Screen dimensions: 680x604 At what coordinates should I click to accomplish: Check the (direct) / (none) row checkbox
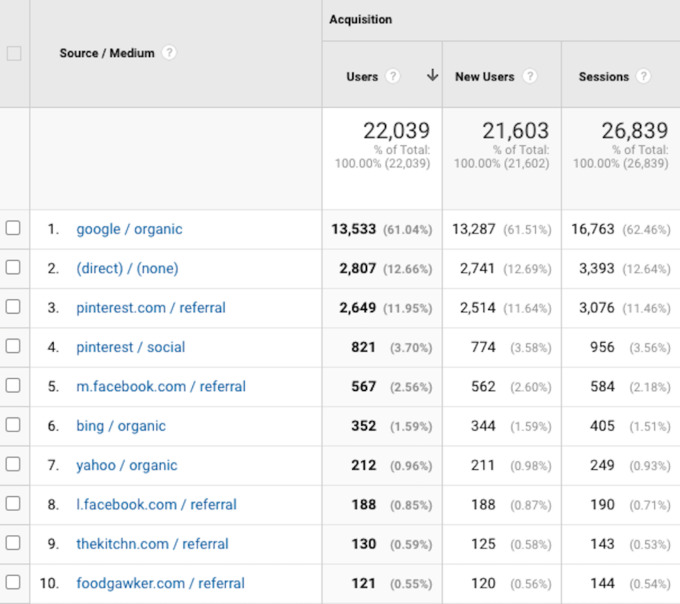13,268
